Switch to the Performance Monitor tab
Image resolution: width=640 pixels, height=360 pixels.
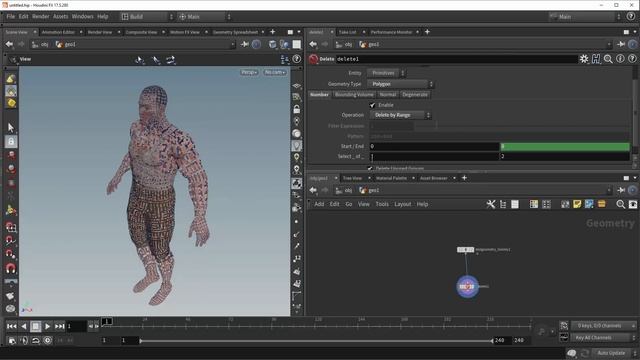[391, 32]
